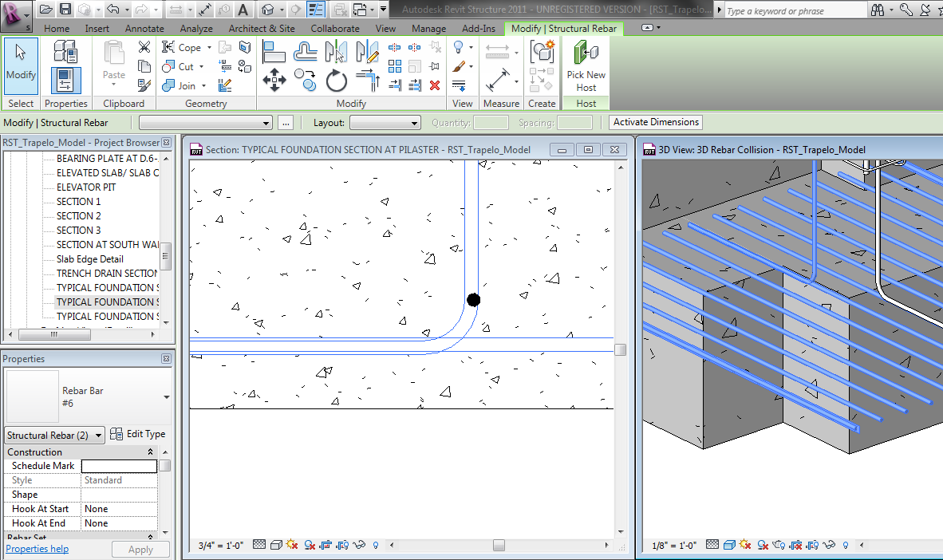
Task: Click the Cut geometry tool
Action: tap(178, 66)
